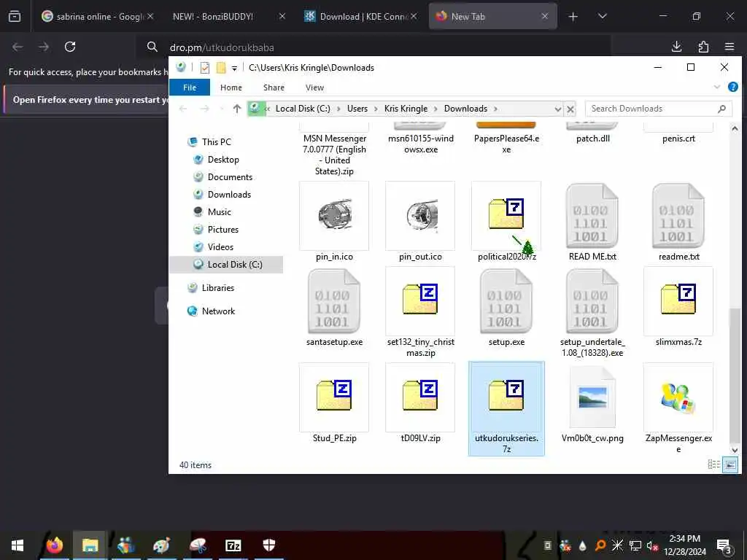This screenshot has width=747, height=560.
Task: Click the search magnifier in Explorer
Action: 721,109
